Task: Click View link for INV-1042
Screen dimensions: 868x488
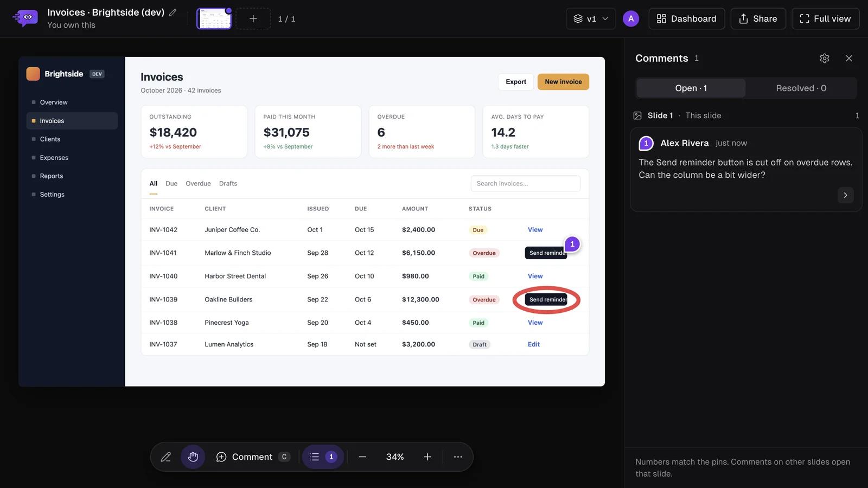Action: point(535,229)
